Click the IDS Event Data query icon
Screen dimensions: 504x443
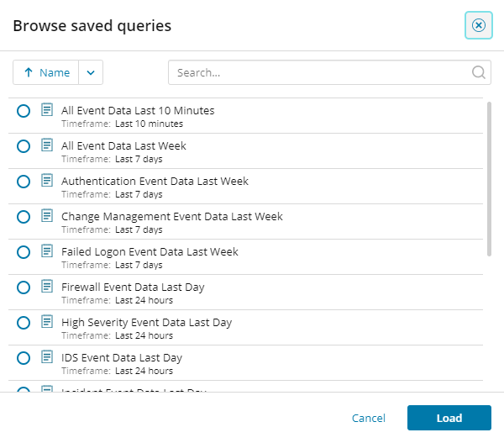tap(47, 357)
